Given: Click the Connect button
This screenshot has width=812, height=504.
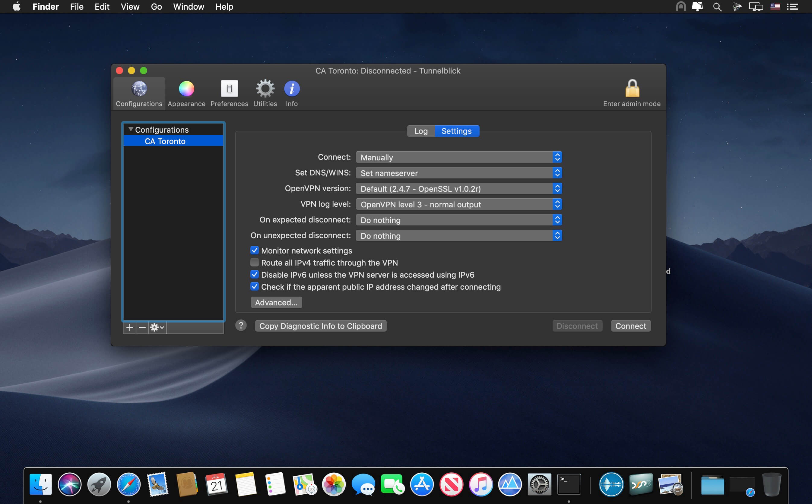Looking at the screenshot, I should (x=631, y=326).
